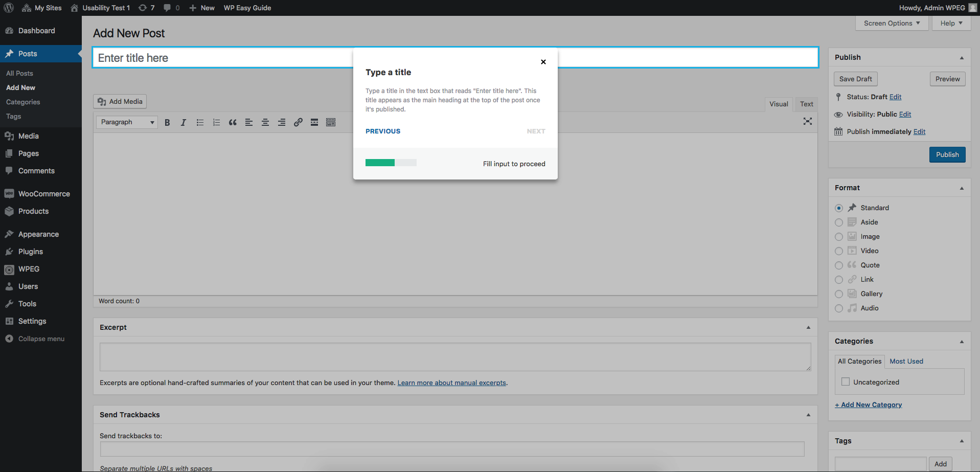Click the Excerpt text area
980x472 pixels.
tap(455, 357)
